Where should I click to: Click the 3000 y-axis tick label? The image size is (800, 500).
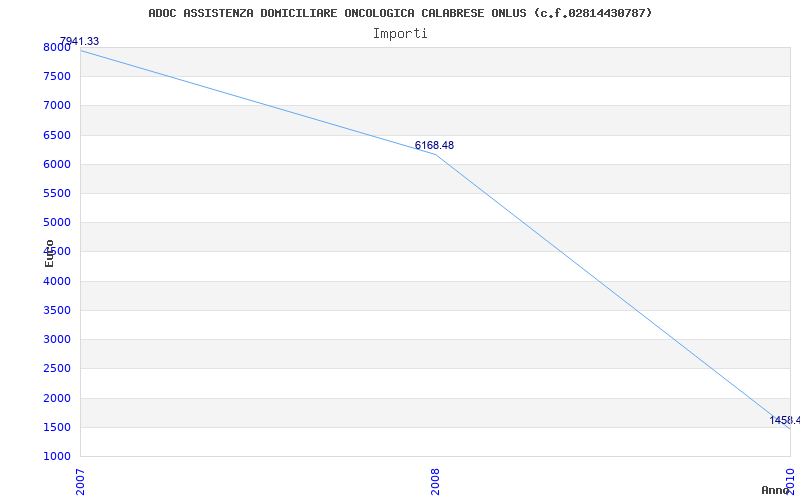(x=57, y=339)
